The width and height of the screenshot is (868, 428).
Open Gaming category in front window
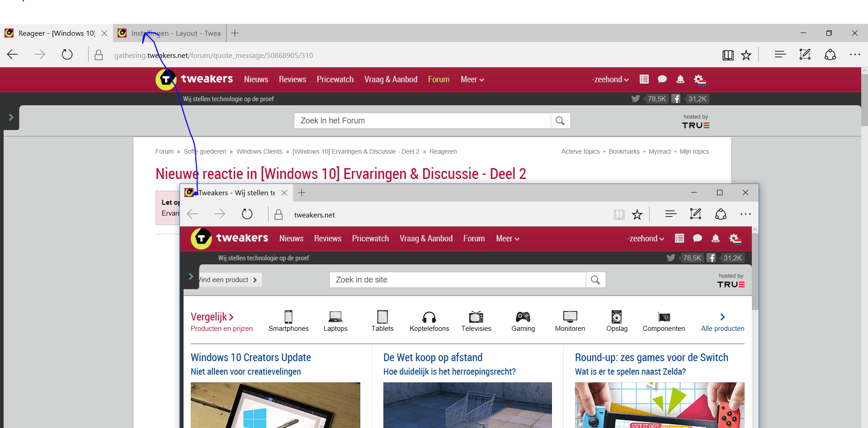tap(523, 321)
